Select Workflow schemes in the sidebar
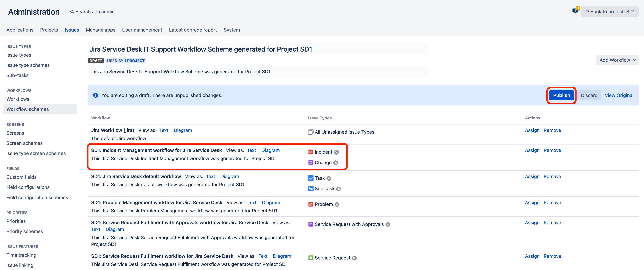This screenshot has width=644, height=270. [27, 109]
